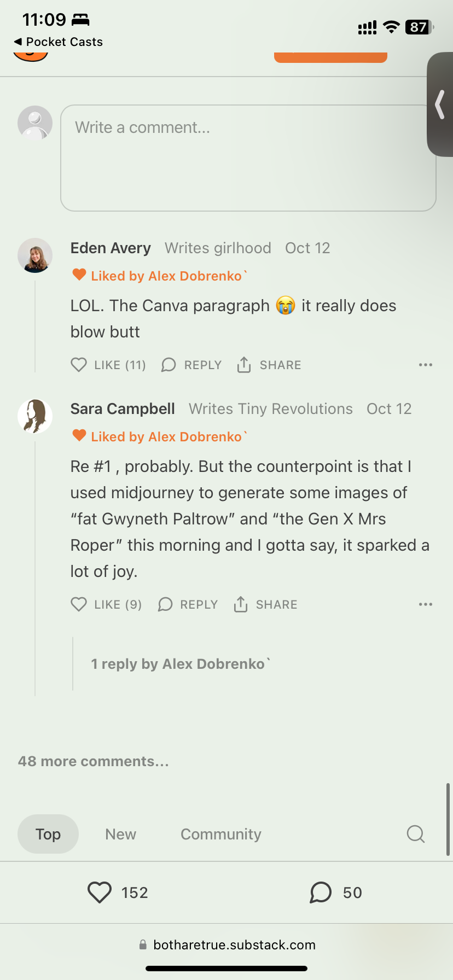Open more options on Eden Avery's comment
Viewport: 453px width, 980px height.
[425, 365]
